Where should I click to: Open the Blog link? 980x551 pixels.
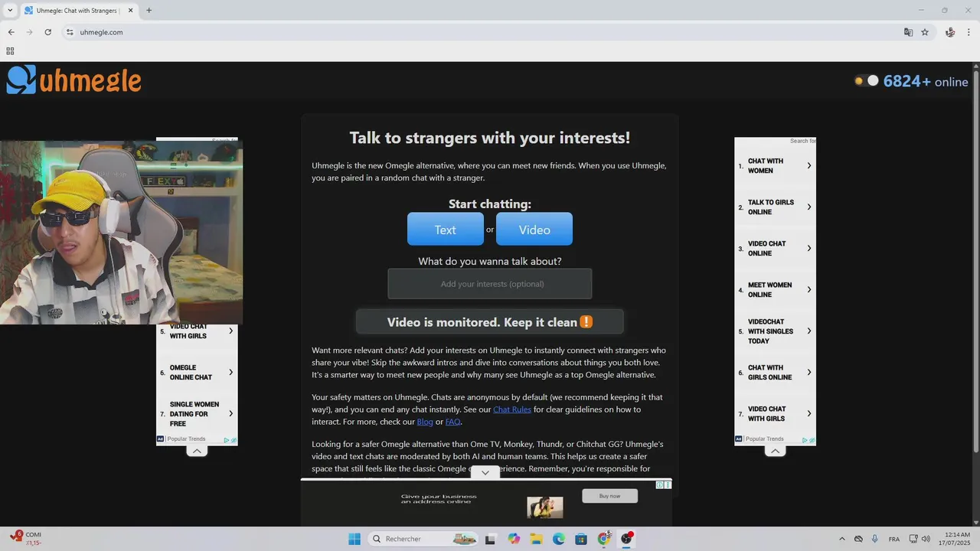[x=425, y=422]
